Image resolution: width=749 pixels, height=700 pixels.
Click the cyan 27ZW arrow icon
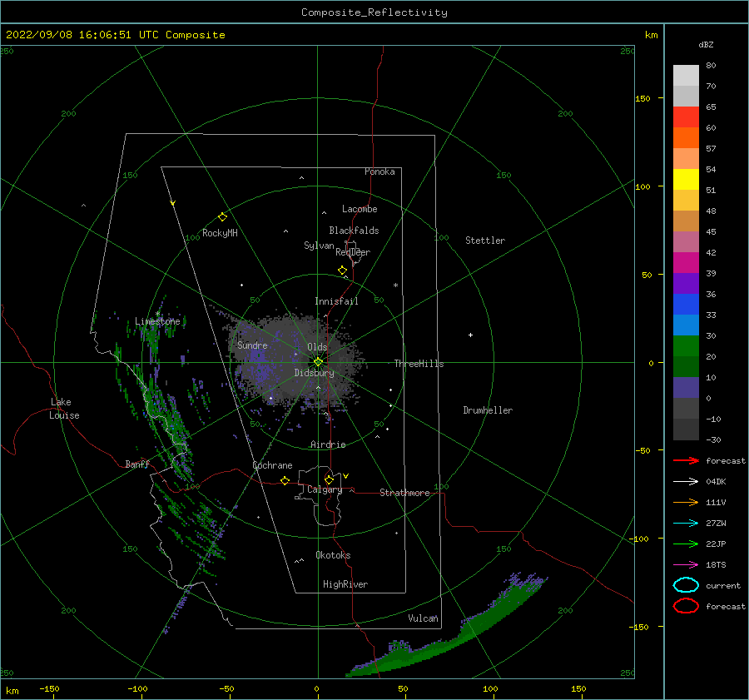point(686,524)
